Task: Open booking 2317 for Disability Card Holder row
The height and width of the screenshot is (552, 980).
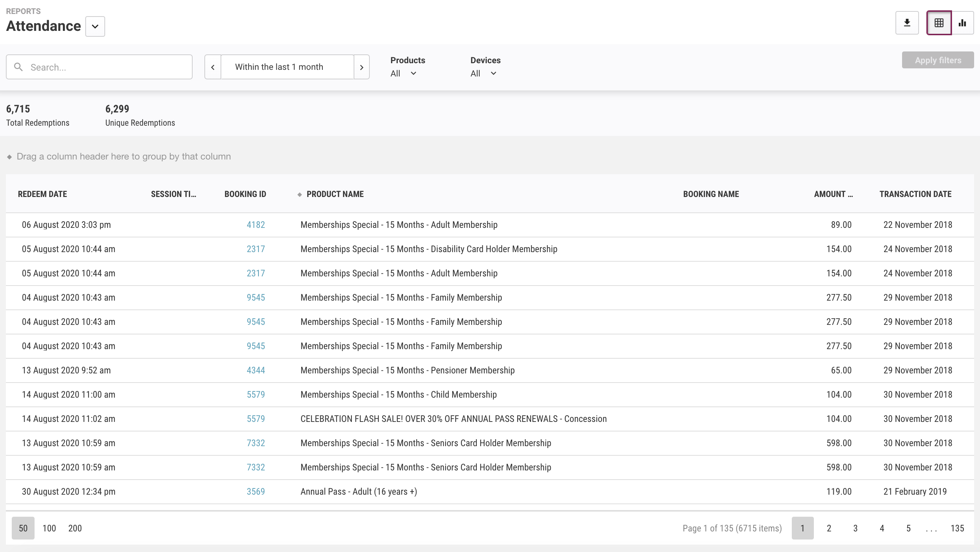Action: click(x=255, y=249)
